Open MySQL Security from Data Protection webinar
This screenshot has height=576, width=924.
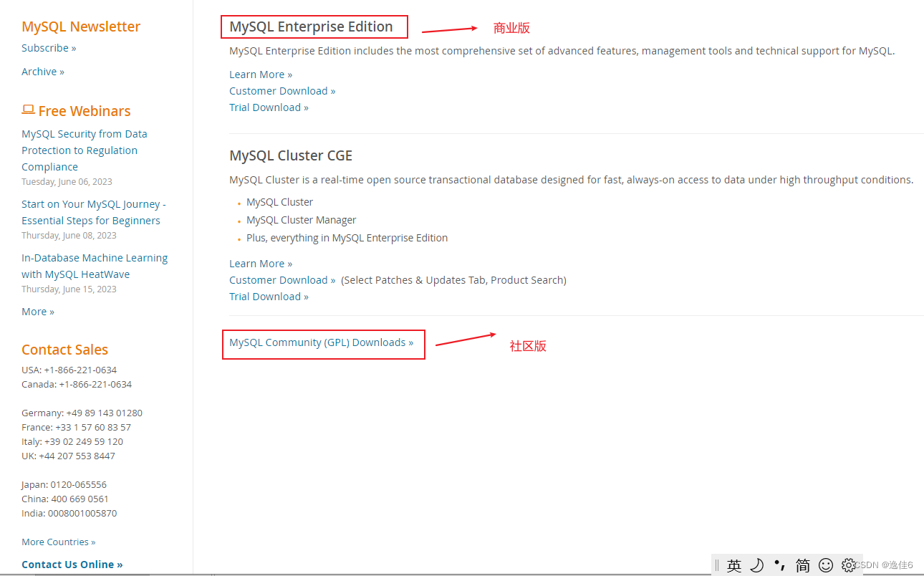click(x=85, y=150)
